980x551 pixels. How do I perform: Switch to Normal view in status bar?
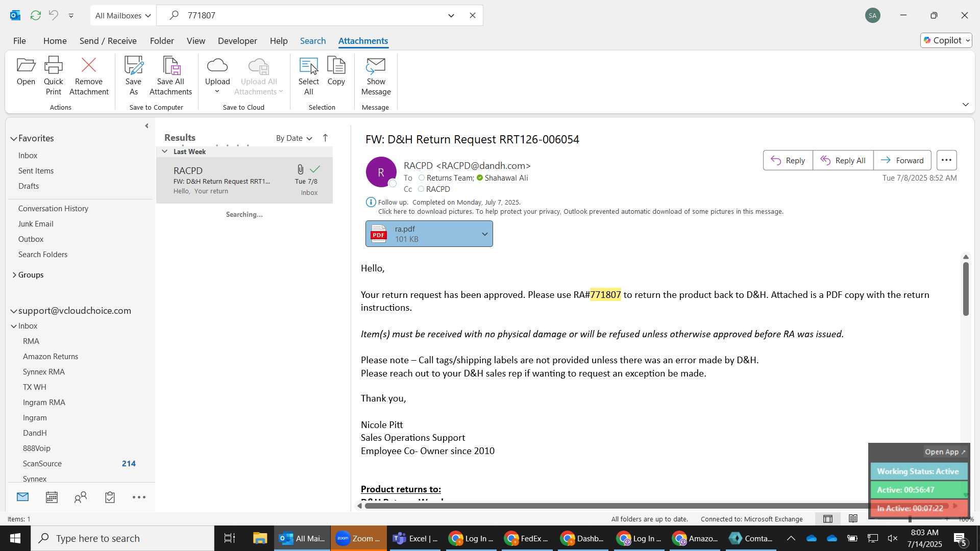pyautogui.click(x=828, y=519)
